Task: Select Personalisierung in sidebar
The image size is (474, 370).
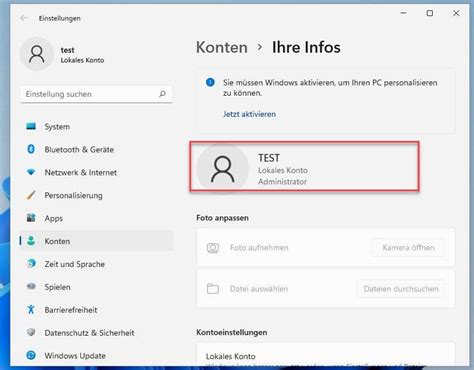Action: 96,195
